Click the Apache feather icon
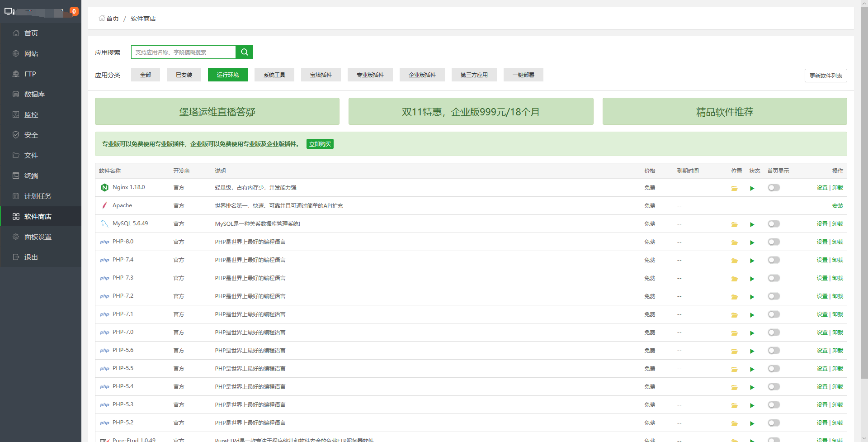Viewport: 868px width, 442px height. [x=104, y=205]
